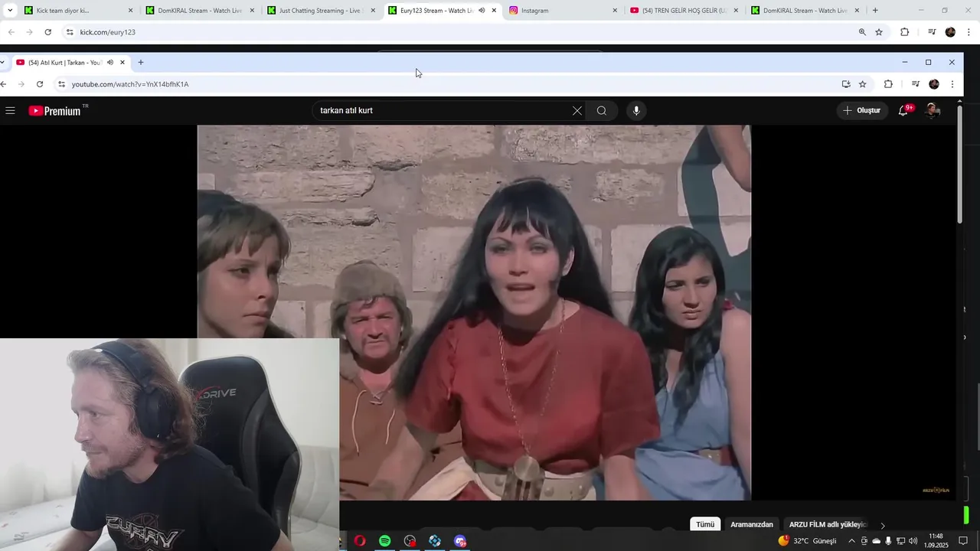Open zoom magnifier icon in Kick address bar
The image size is (980, 551).
[x=862, y=32]
